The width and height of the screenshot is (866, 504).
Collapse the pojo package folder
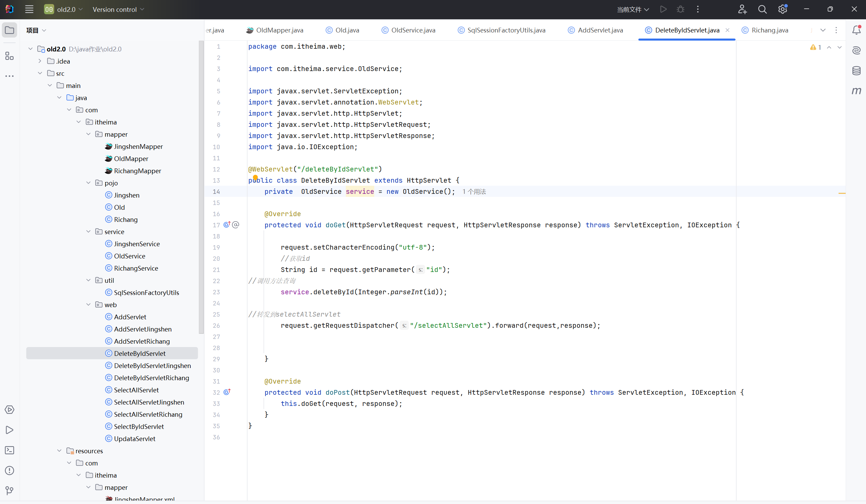coord(88,183)
